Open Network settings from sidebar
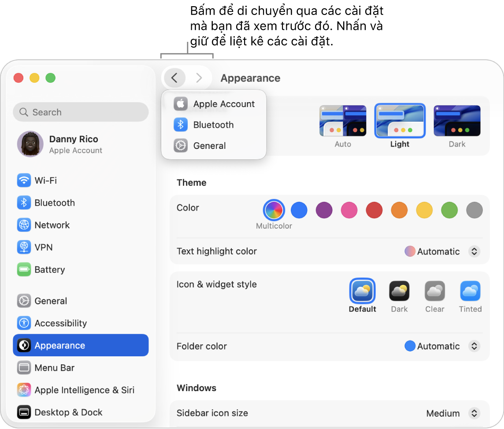Image resolution: width=504 pixels, height=429 pixels. coord(52,225)
